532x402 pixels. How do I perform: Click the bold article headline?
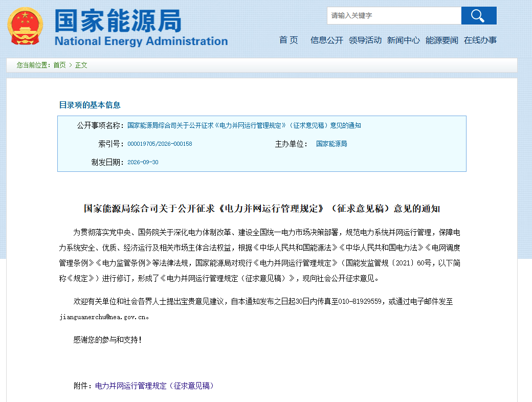(261, 208)
